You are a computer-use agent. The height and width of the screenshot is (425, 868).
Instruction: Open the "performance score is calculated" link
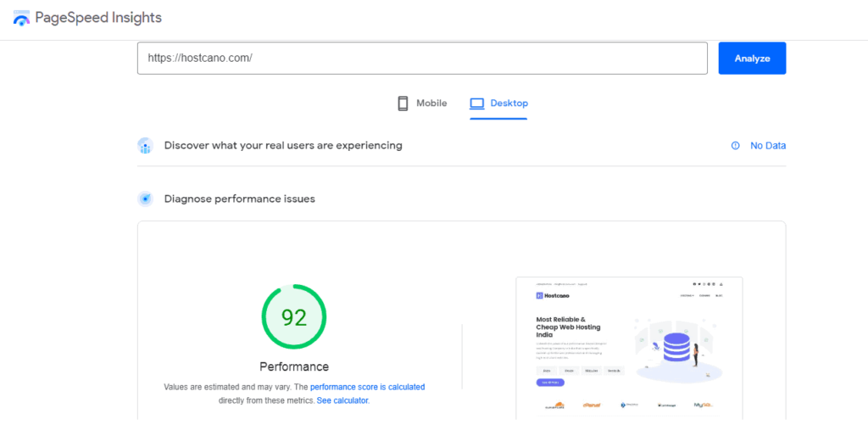[x=361, y=387]
